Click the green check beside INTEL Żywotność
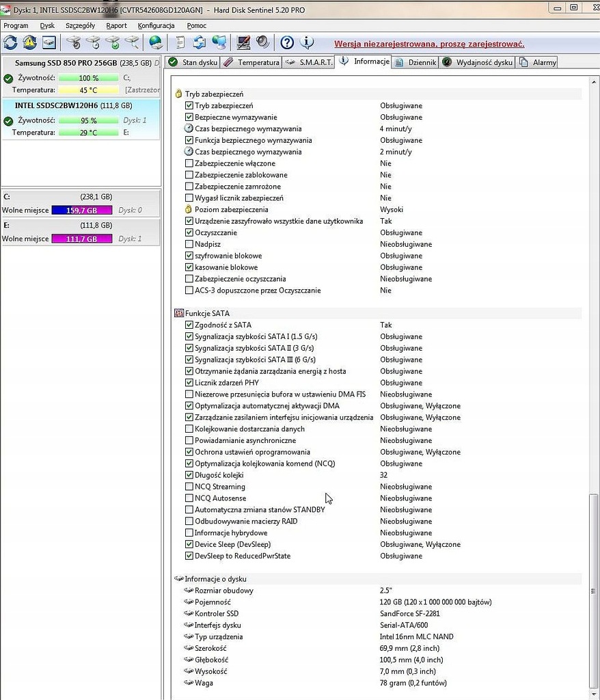 (8, 120)
